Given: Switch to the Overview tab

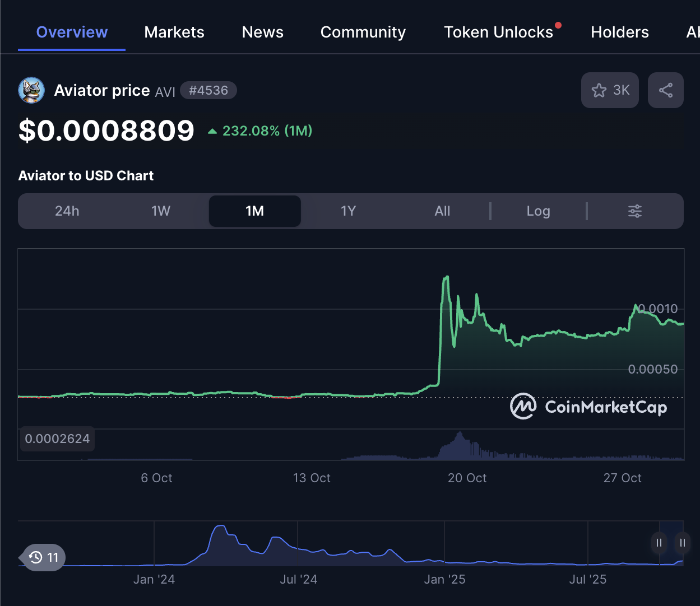Looking at the screenshot, I should click(72, 32).
